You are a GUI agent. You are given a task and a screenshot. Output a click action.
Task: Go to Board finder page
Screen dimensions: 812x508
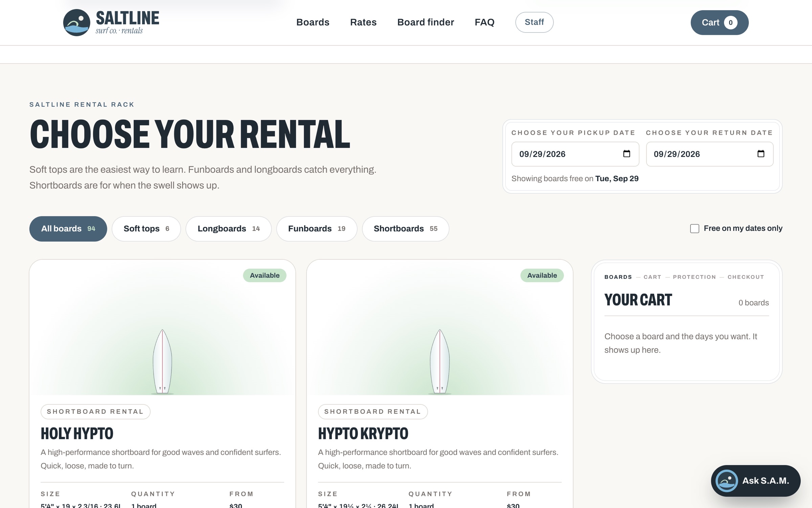[425, 22]
